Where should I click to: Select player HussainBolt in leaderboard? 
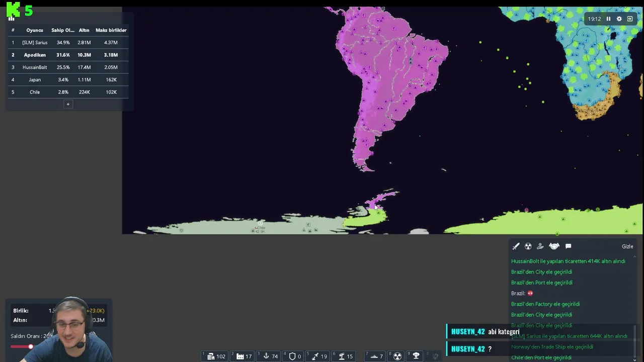[x=35, y=67]
